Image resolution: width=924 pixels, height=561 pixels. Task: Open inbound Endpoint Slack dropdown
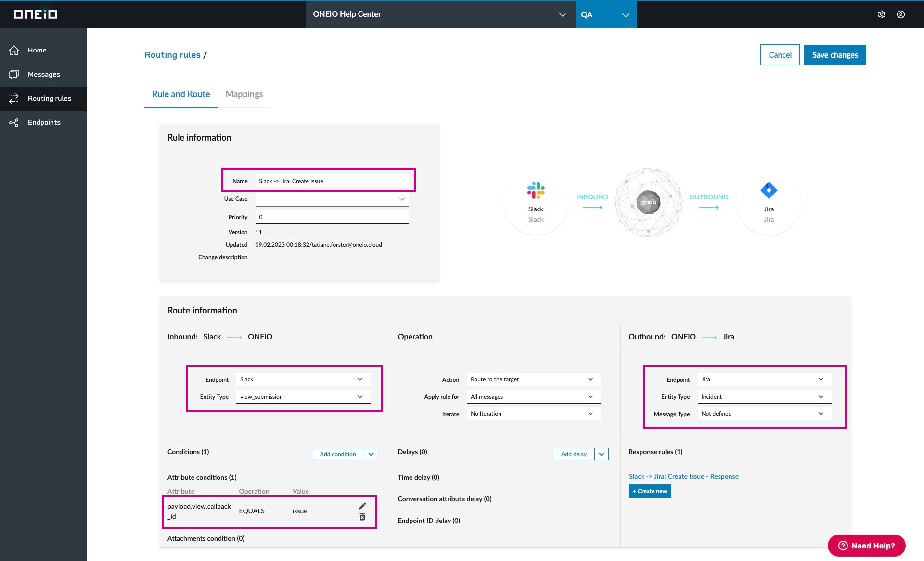point(303,379)
